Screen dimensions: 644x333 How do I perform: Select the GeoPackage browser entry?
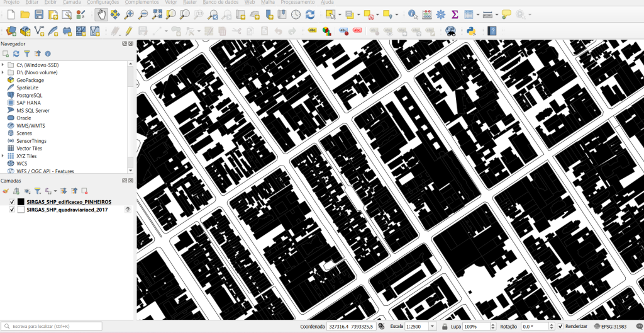point(30,80)
